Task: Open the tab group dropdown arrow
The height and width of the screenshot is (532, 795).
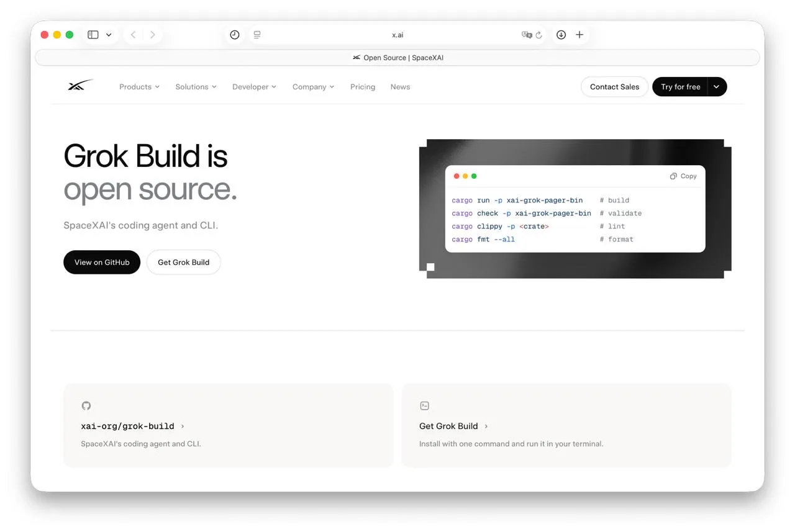Action: [x=109, y=35]
